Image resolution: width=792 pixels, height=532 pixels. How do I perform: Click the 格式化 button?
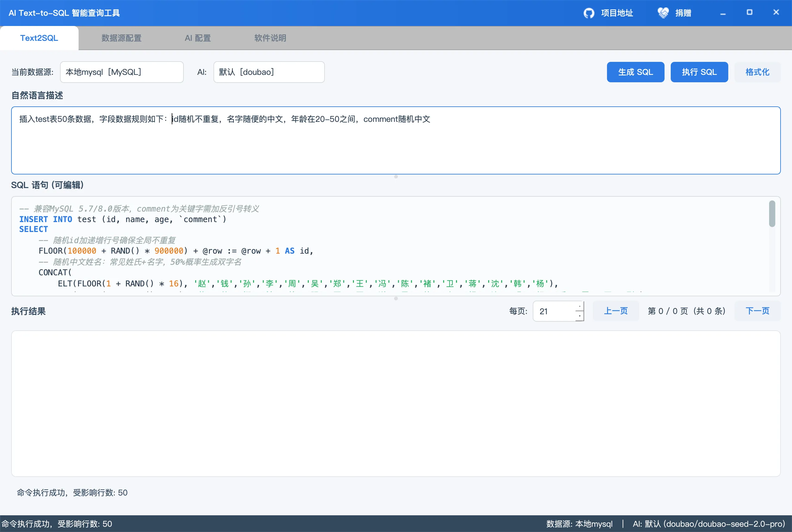pos(757,72)
